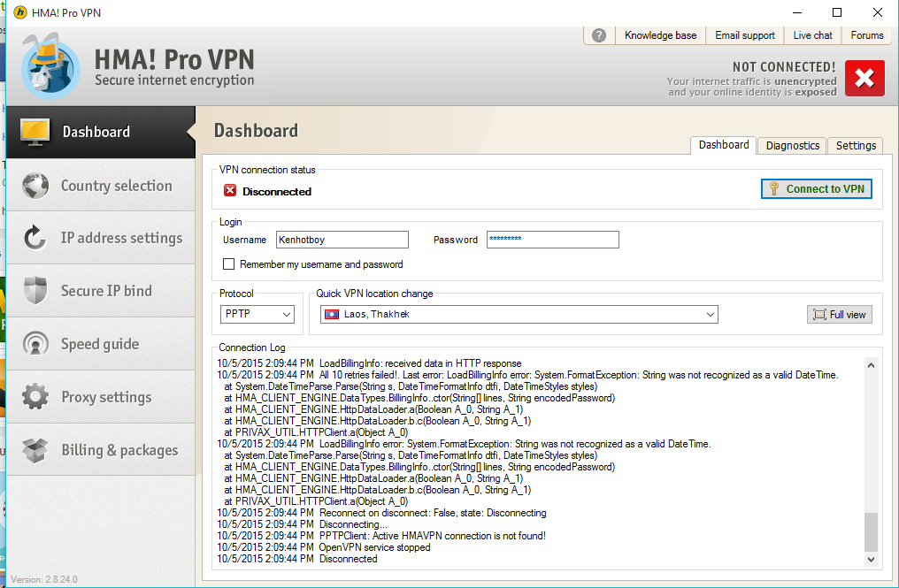Image resolution: width=899 pixels, height=588 pixels.
Task: Click the 'Disconnecting...' log line
Action: (x=302, y=524)
